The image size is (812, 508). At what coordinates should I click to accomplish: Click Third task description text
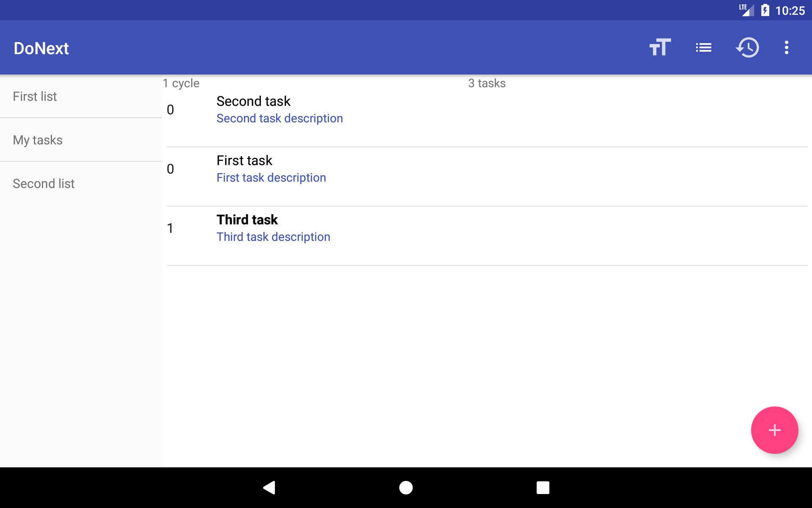coord(273,237)
